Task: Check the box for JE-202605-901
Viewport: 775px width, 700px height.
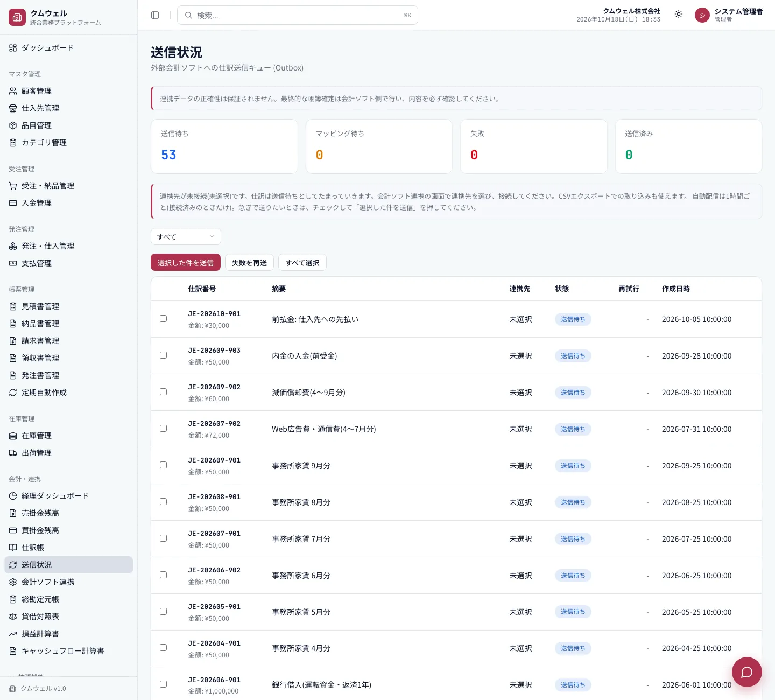Action: coord(164,612)
